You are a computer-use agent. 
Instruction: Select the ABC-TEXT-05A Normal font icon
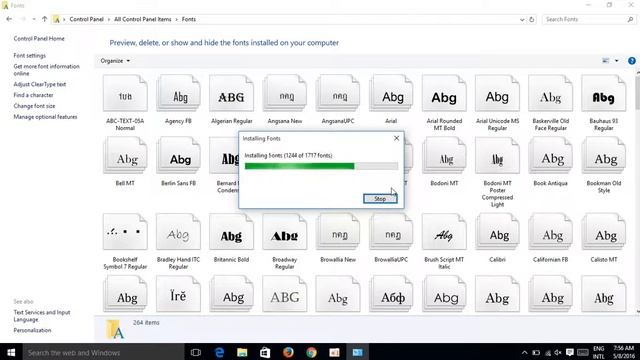125,93
